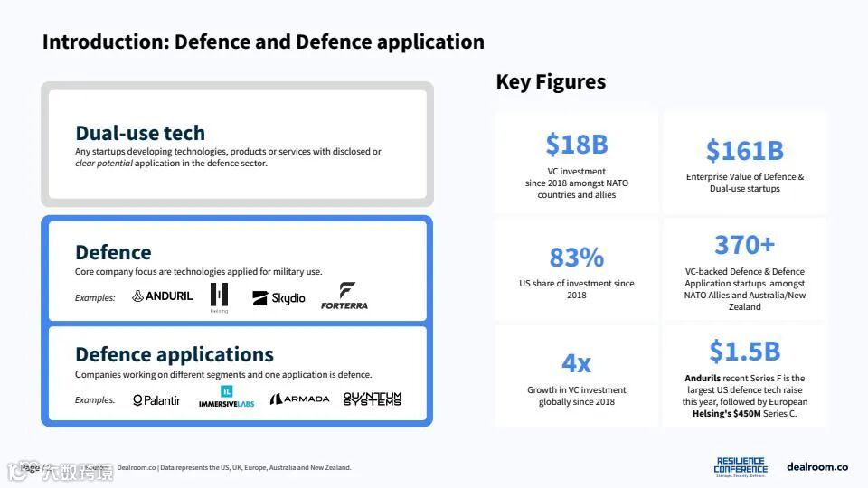
Task: Click the Dealroom.co source footnote
Action: (234, 467)
